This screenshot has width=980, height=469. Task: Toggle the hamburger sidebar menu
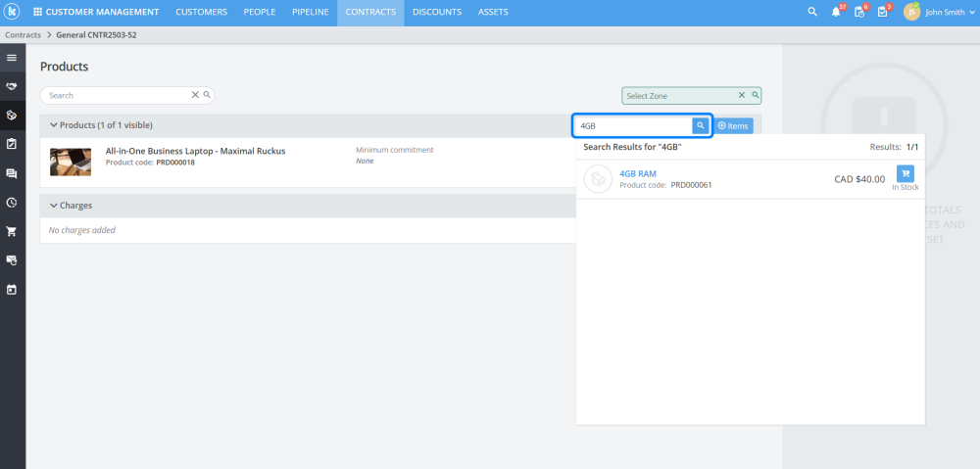click(11, 58)
